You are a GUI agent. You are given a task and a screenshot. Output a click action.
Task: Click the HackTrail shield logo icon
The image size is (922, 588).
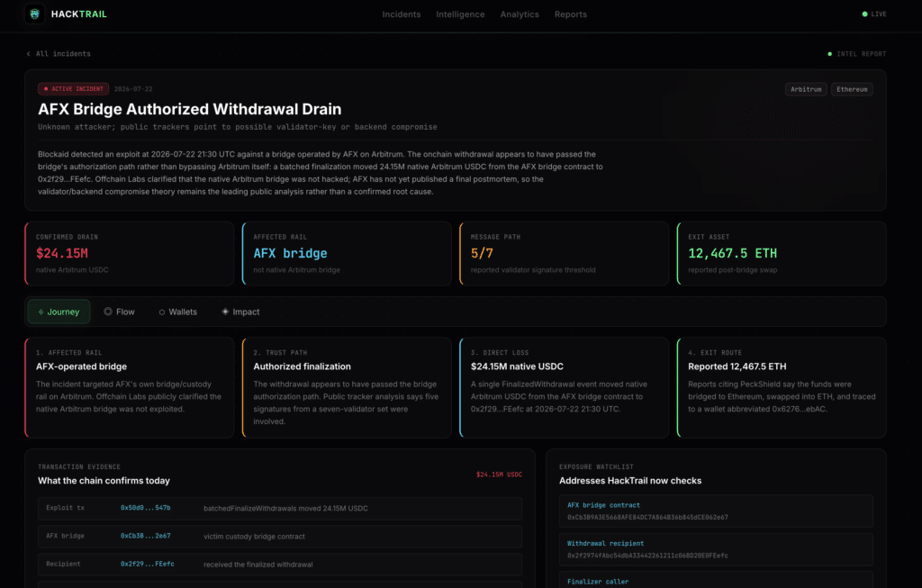(x=35, y=14)
